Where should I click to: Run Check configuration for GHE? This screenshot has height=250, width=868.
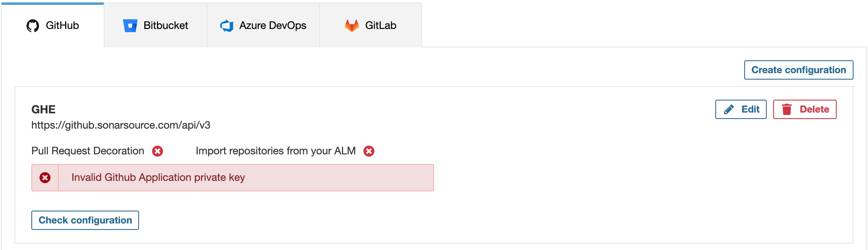pyautogui.click(x=85, y=220)
